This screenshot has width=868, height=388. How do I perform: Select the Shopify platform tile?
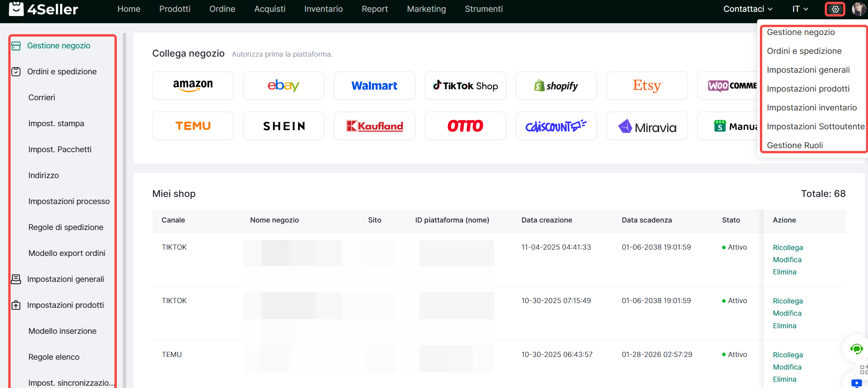coord(556,86)
